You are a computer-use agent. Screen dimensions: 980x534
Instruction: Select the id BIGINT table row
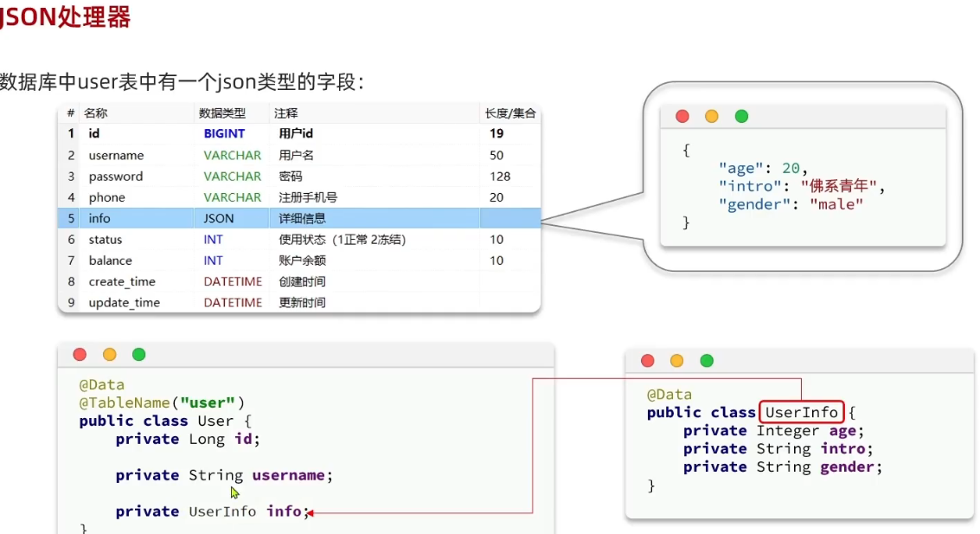[298, 134]
